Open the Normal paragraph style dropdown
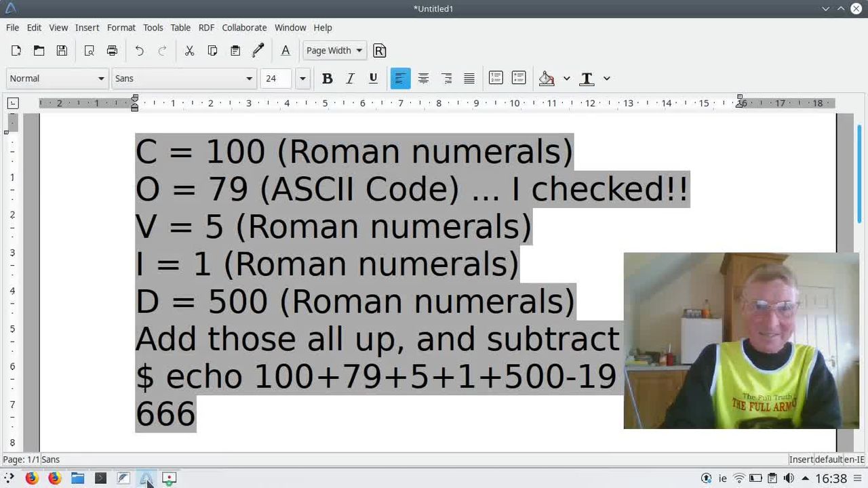868x488 pixels. click(x=101, y=79)
